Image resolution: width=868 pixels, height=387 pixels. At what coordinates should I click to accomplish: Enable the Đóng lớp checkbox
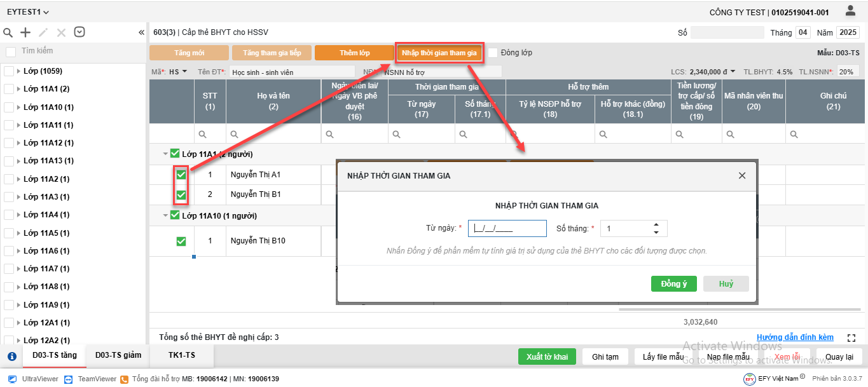(493, 53)
